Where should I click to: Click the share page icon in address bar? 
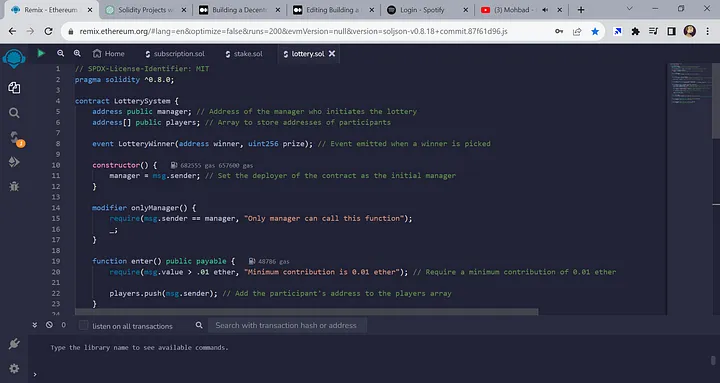click(x=577, y=31)
